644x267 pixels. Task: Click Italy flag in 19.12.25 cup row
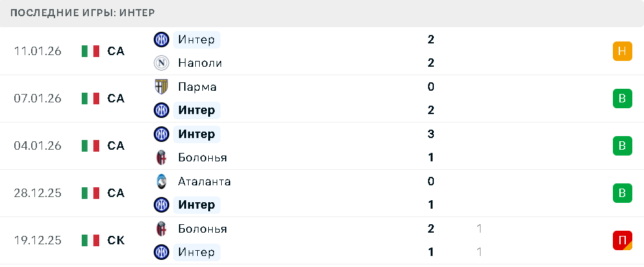[90, 240]
